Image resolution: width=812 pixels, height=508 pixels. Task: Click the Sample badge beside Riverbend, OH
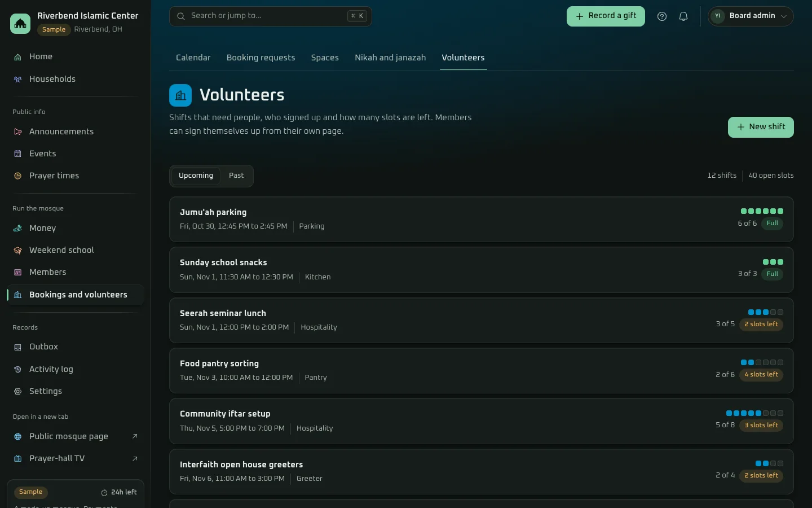tap(54, 30)
